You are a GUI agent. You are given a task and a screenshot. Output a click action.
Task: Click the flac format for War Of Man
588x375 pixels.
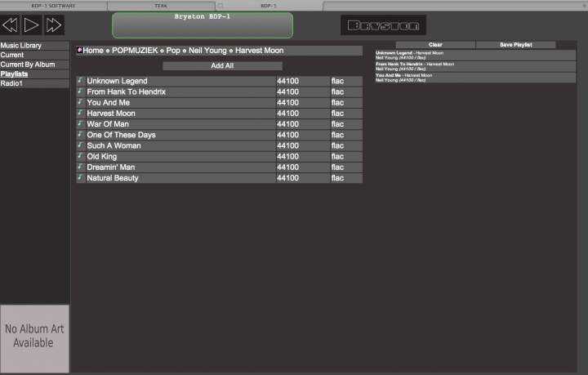(x=337, y=124)
